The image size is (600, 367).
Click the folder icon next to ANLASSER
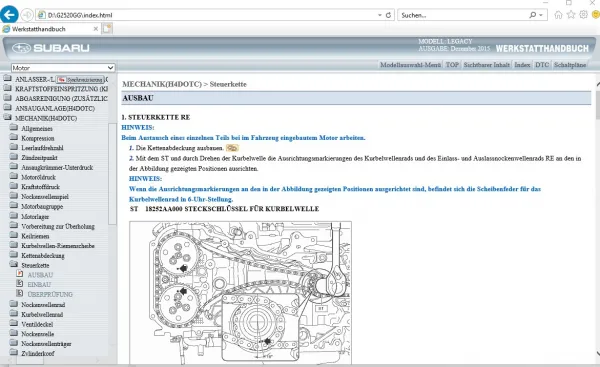click(x=8, y=78)
